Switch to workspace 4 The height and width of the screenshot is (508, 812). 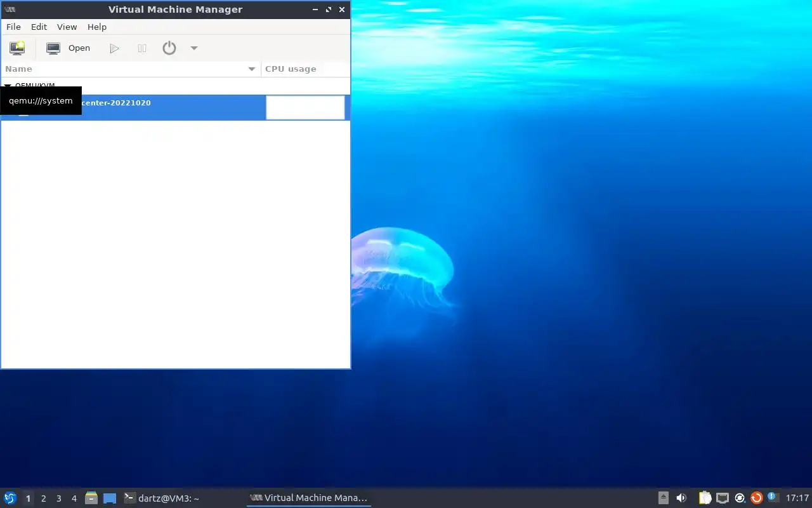[74, 498]
